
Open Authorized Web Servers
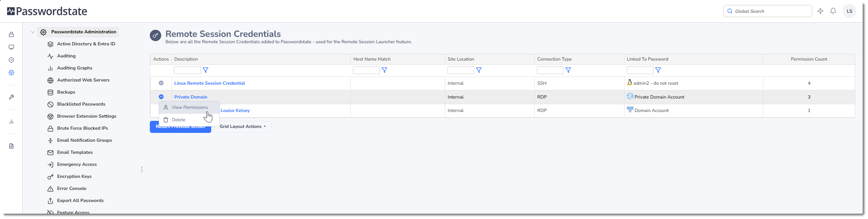click(x=83, y=80)
